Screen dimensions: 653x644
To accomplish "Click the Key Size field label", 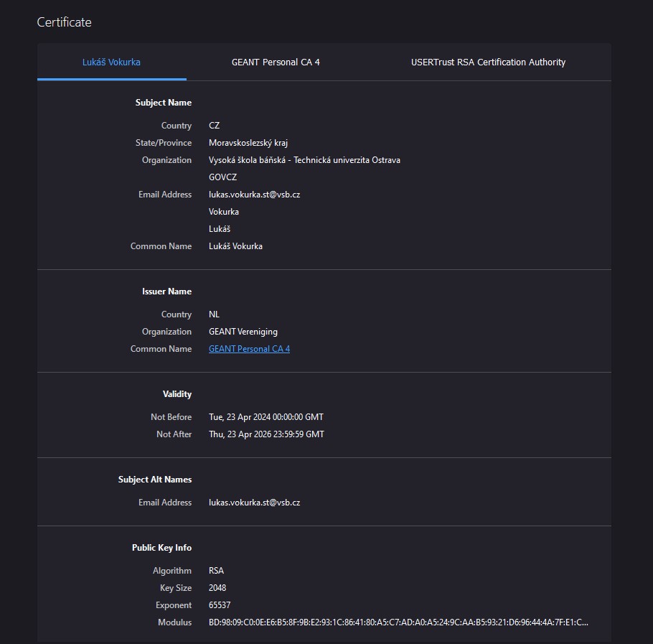I will click(176, 588).
